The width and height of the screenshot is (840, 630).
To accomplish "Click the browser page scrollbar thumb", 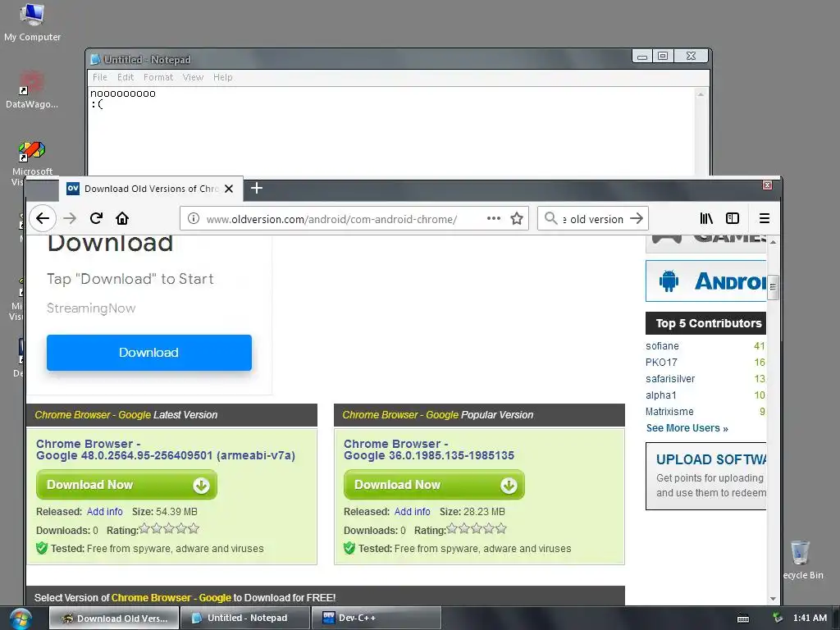I will [773, 288].
